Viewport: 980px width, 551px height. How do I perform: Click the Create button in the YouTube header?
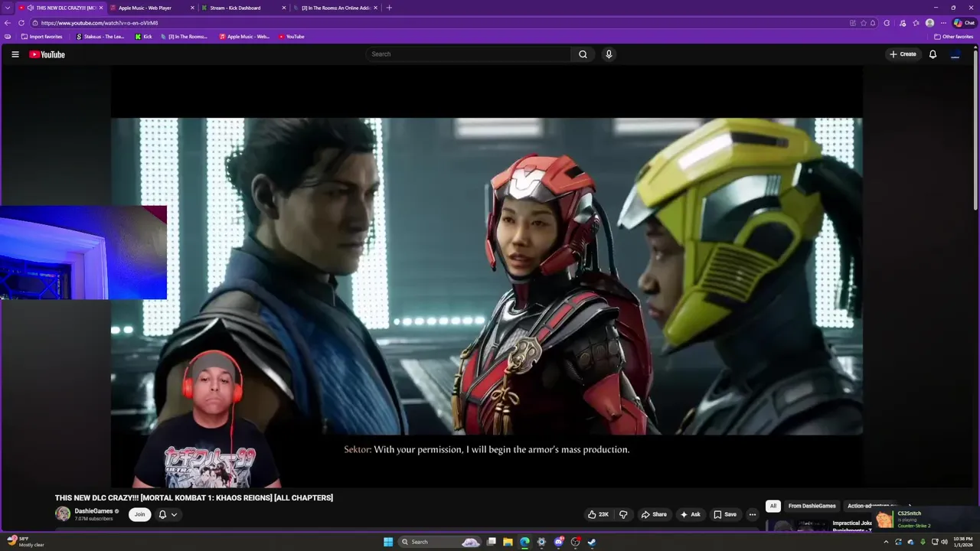pyautogui.click(x=903, y=54)
